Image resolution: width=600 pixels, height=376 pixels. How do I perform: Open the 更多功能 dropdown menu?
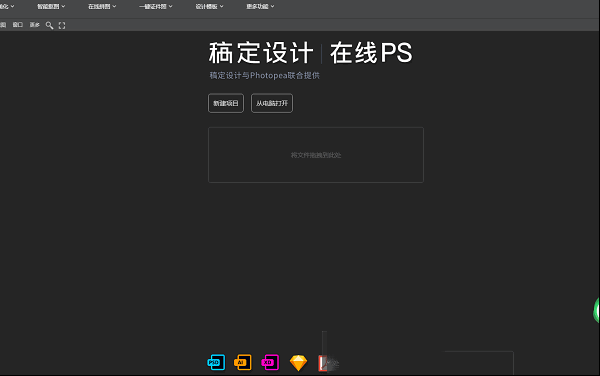pos(260,7)
